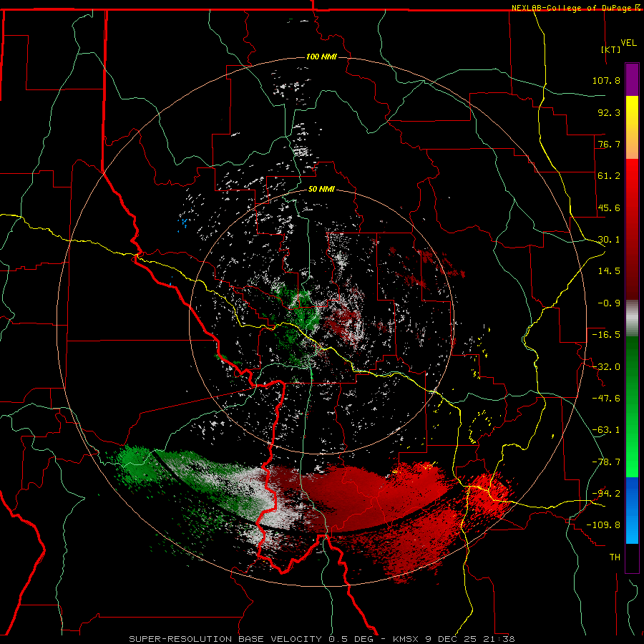Click the blue segment of velocity color bar

coord(632,510)
